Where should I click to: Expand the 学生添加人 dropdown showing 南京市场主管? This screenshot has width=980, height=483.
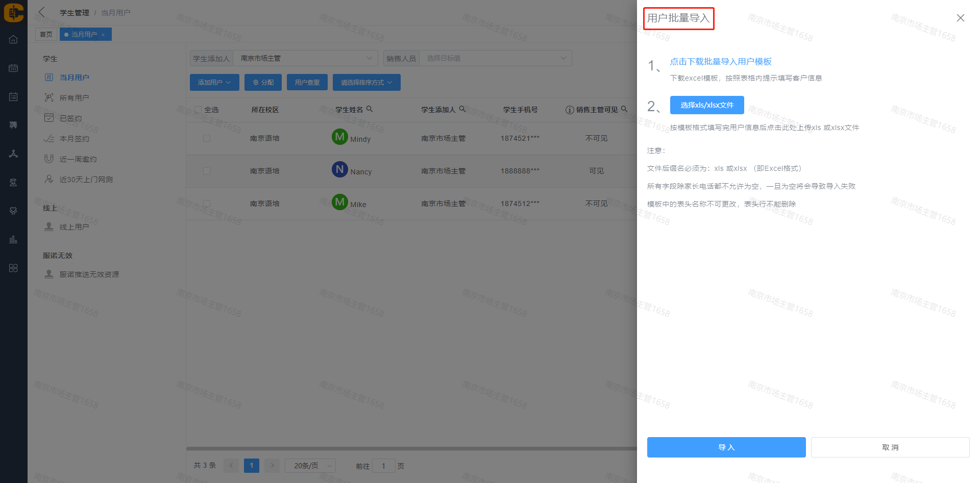tap(305, 58)
